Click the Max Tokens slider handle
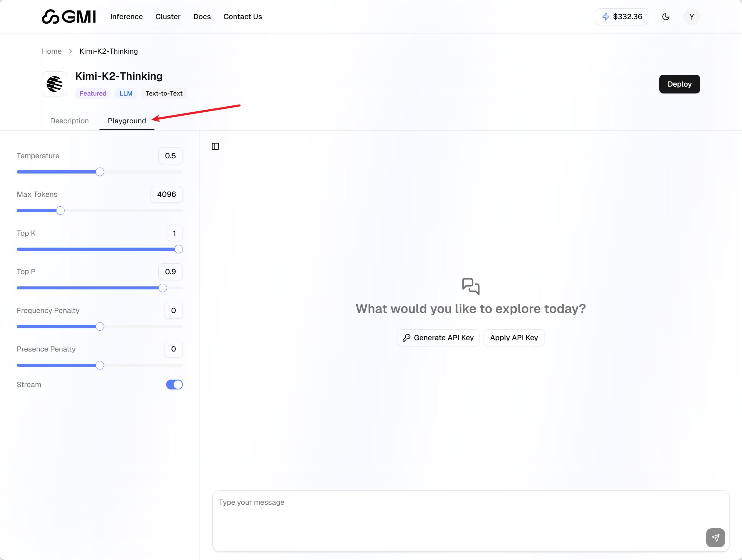Image resolution: width=742 pixels, height=560 pixels. pyautogui.click(x=60, y=211)
